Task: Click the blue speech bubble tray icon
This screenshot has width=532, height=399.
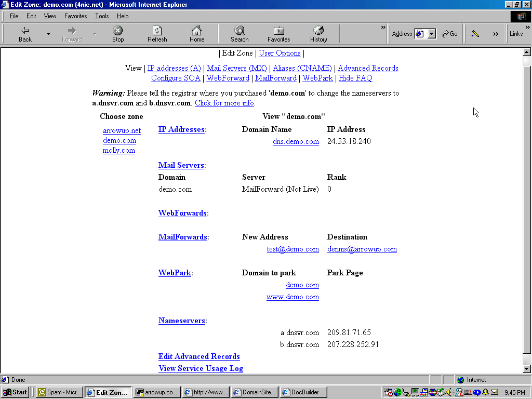Action: coord(477,393)
